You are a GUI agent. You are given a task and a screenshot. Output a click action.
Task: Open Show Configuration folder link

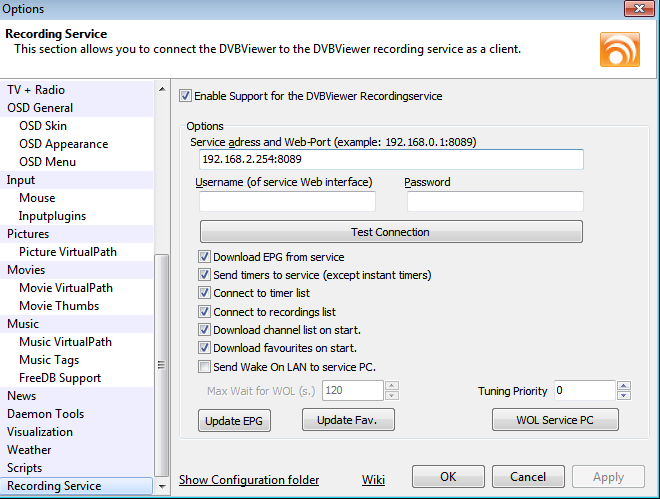coord(249,480)
